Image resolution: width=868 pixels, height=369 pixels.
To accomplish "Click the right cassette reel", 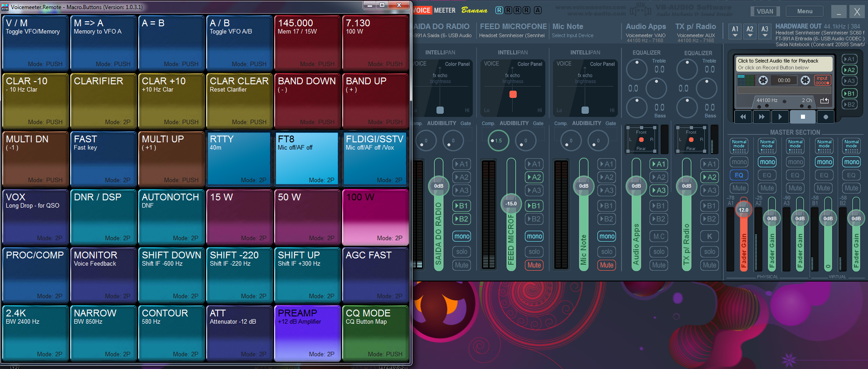I will point(805,80).
